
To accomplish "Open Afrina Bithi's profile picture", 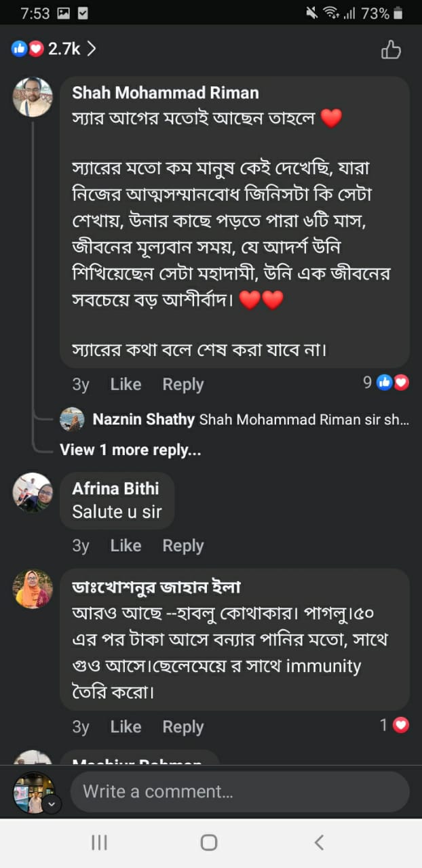I will (x=32, y=492).
